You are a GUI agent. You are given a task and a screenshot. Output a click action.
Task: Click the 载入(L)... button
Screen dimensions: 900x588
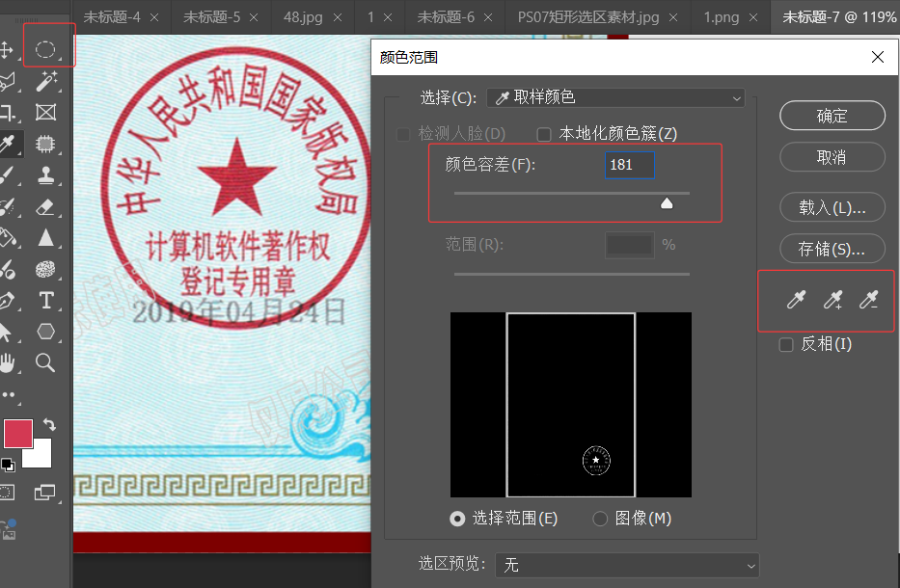coord(832,207)
